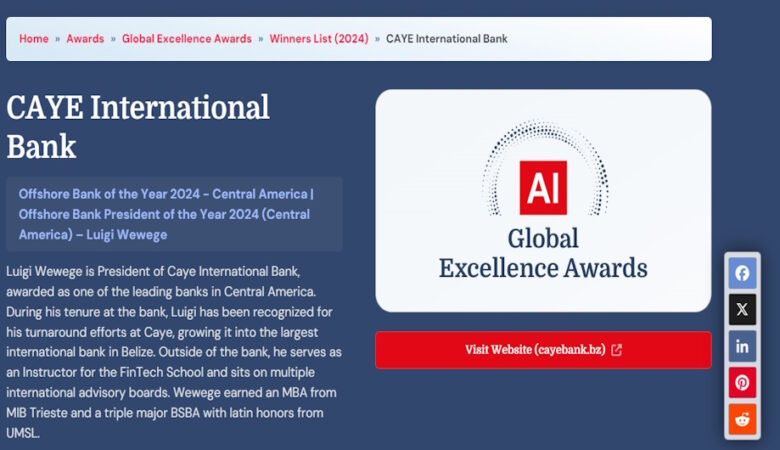Click the red AI logo square
Image resolution: width=780 pixels, height=450 pixels.
point(543,187)
